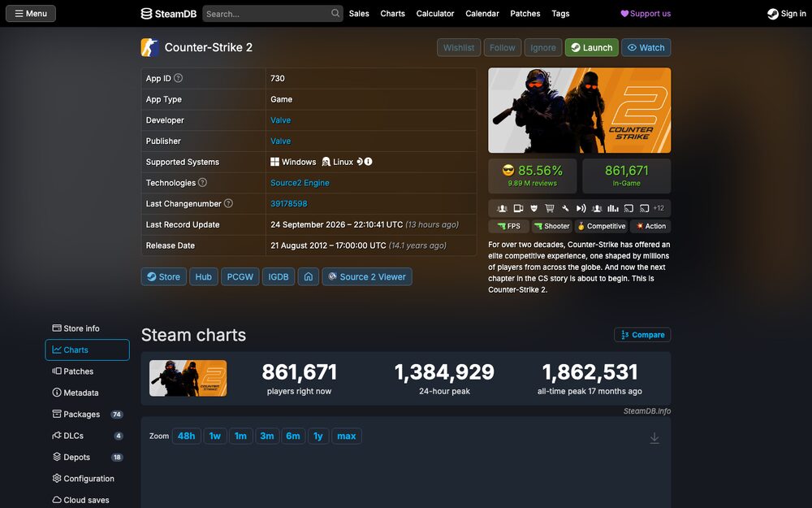The image size is (812, 508).
Task: Click the Valve link in the Publisher row
Action: [x=281, y=141]
